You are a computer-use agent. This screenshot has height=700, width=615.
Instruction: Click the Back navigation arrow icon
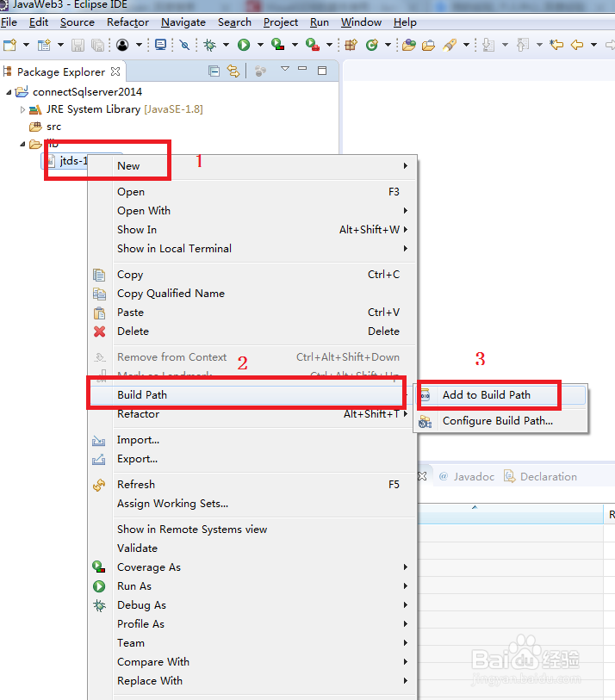coord(577,45)
